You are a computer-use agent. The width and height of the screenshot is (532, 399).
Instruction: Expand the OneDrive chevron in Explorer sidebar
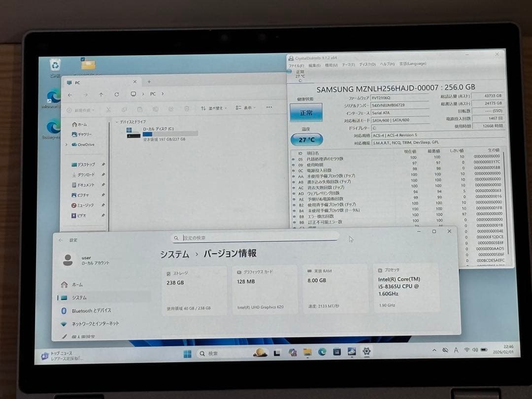[x=66, y=144]
